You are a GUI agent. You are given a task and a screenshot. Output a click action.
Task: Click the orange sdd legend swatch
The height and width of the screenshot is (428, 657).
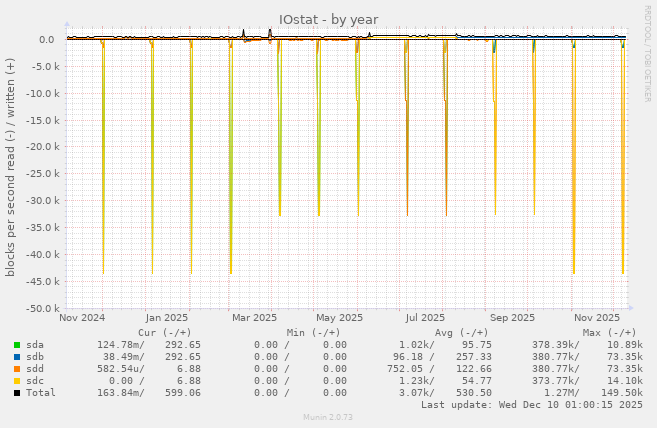17,368
